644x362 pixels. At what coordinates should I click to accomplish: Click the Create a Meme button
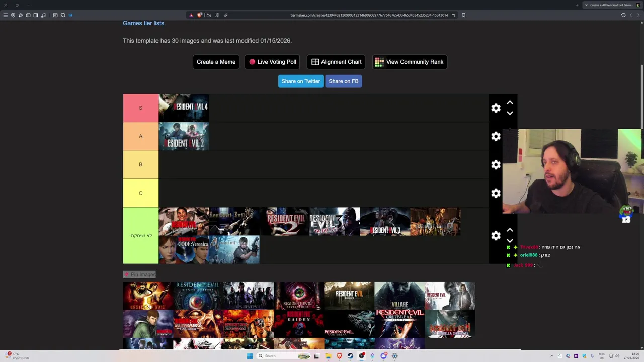pos(216,62)
